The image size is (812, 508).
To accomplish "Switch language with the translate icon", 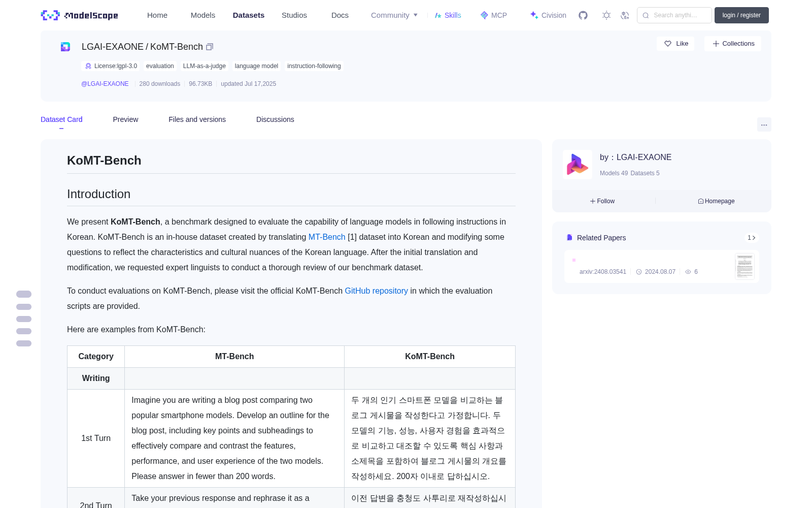I will tap(625, 15).
